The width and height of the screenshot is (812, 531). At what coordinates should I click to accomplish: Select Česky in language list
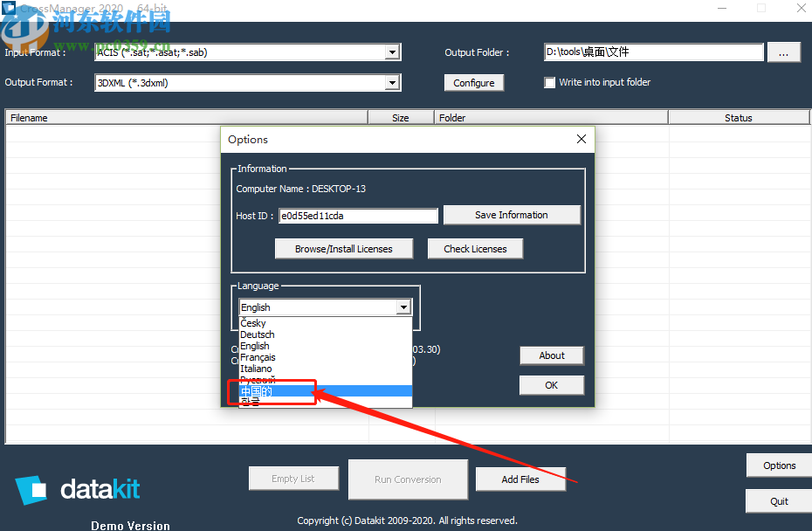[x=325, y=323]
